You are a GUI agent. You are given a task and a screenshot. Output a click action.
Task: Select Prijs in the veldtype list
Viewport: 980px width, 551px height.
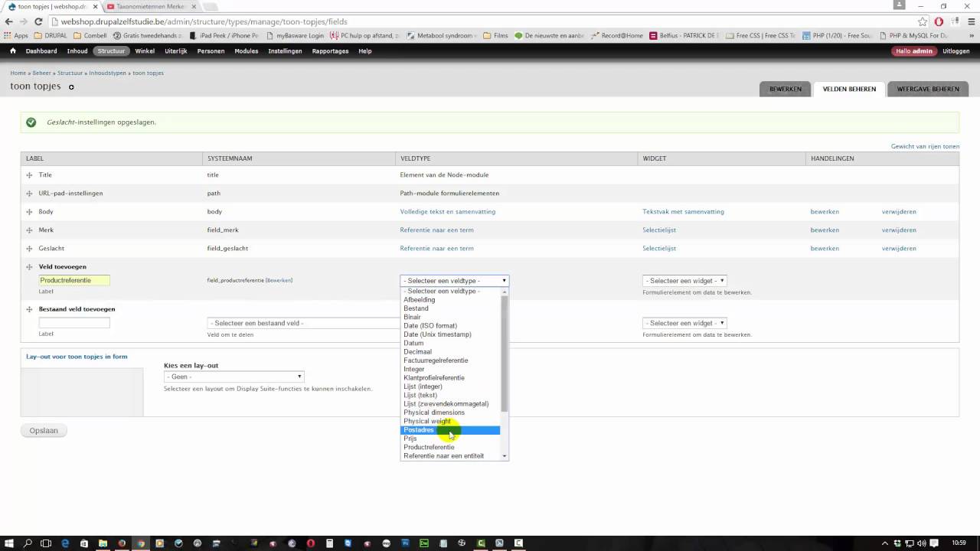pyautogui.click(x=451, y=439)
